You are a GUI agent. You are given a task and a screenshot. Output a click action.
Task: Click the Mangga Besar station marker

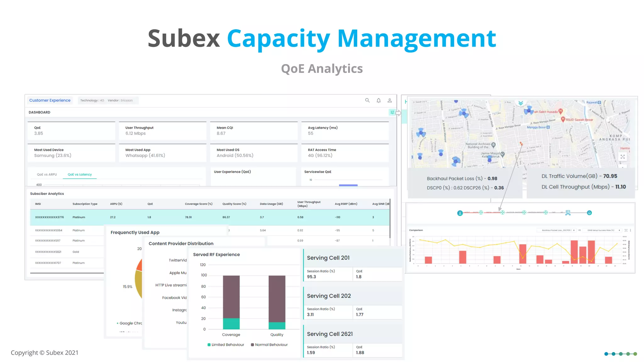[x=548, y=127]
